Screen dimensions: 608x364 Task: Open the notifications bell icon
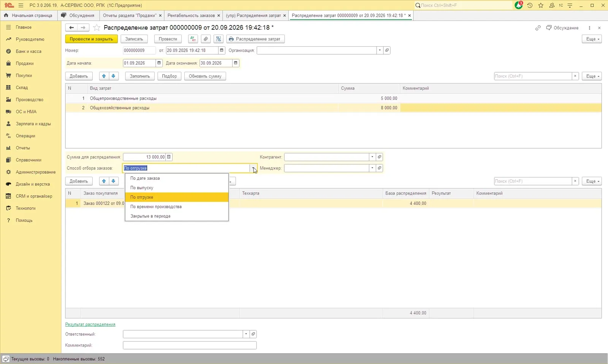click(x=518, y=5)
